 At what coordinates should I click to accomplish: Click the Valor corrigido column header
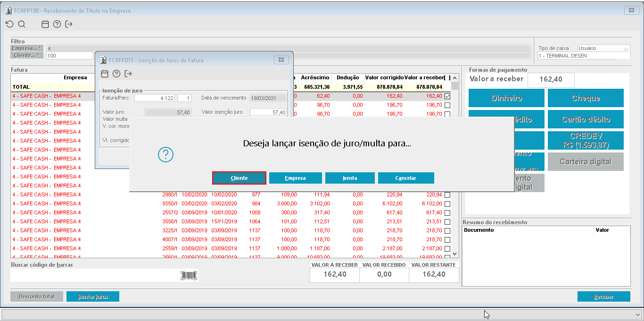point(384,77)
